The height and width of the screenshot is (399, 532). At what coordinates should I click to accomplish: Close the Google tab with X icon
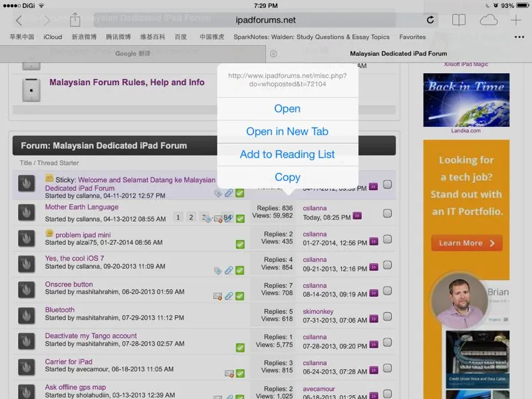point(273,53)
